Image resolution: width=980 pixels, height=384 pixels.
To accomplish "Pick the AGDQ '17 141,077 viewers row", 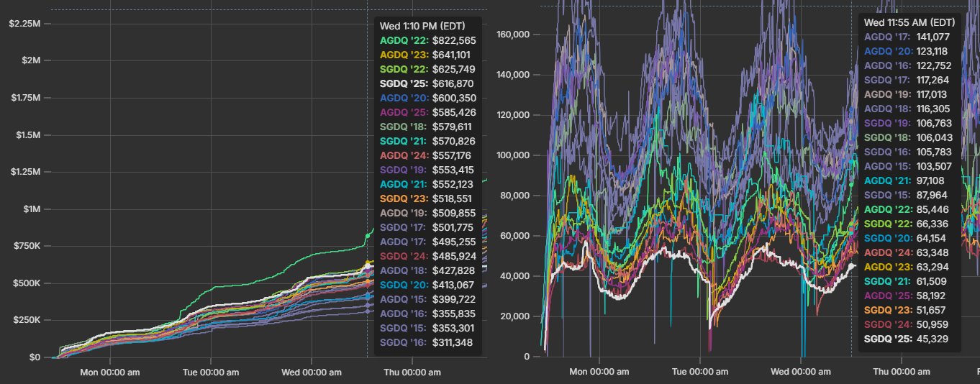I will 907,37.
